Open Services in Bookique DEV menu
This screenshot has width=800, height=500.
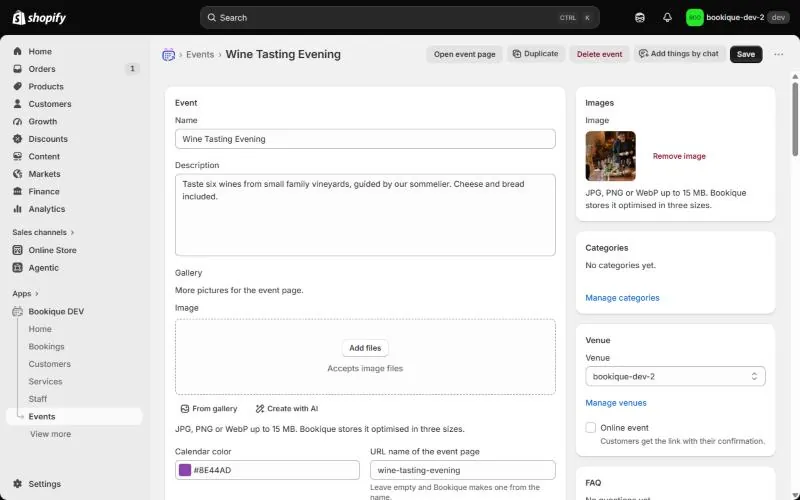[x=45, y=382]
